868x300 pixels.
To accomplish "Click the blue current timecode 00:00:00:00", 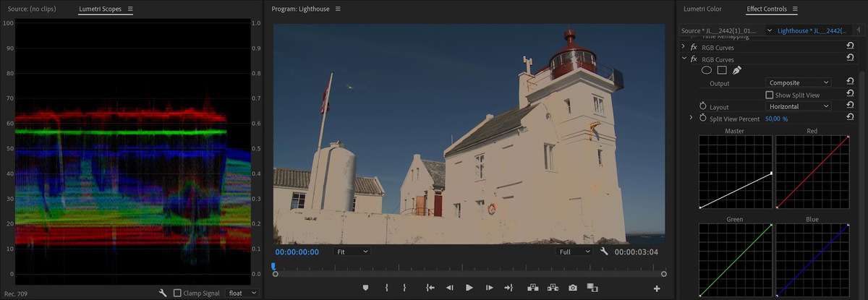I will (x=297, y=252).
